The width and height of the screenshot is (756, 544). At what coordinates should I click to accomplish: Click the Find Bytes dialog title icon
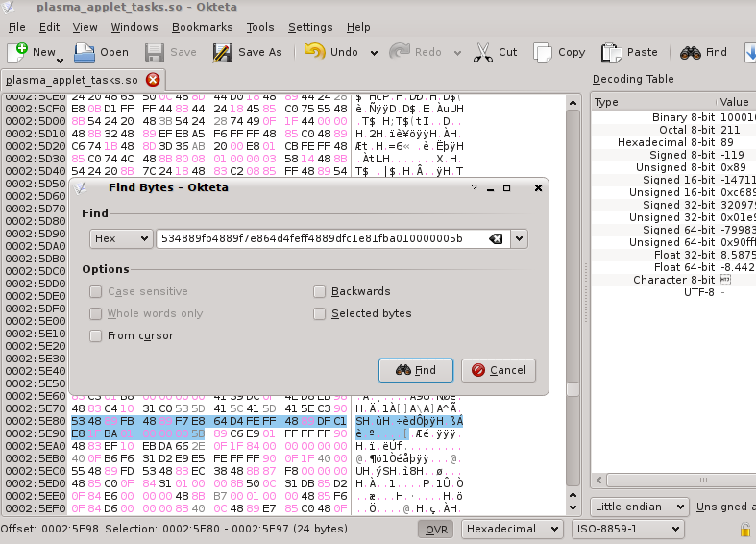coord(81,188)
